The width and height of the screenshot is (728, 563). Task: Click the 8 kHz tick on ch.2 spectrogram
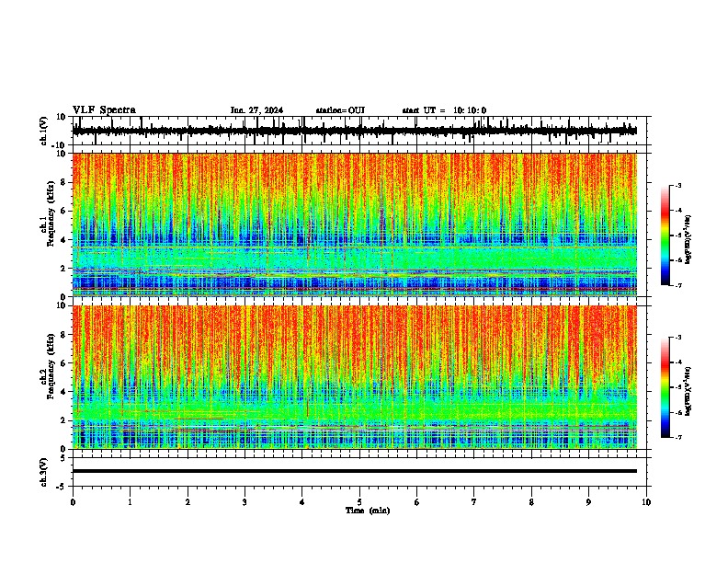[63, 335]
